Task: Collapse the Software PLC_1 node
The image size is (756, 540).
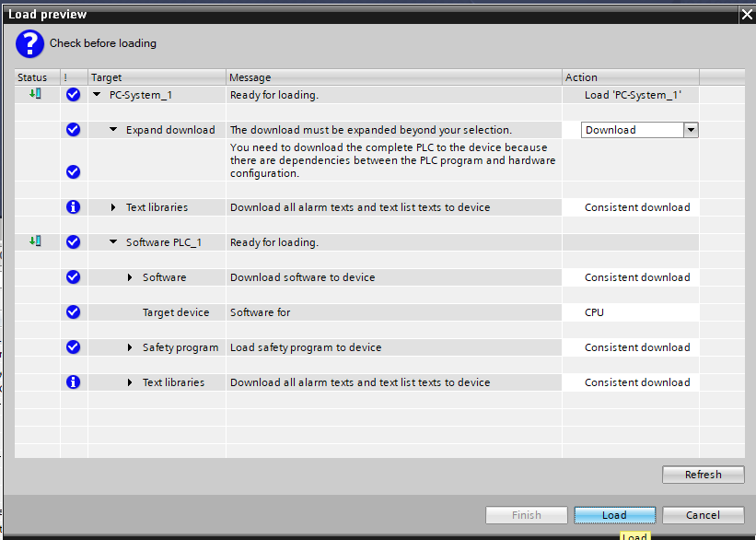Action: [x=113, y=242]
